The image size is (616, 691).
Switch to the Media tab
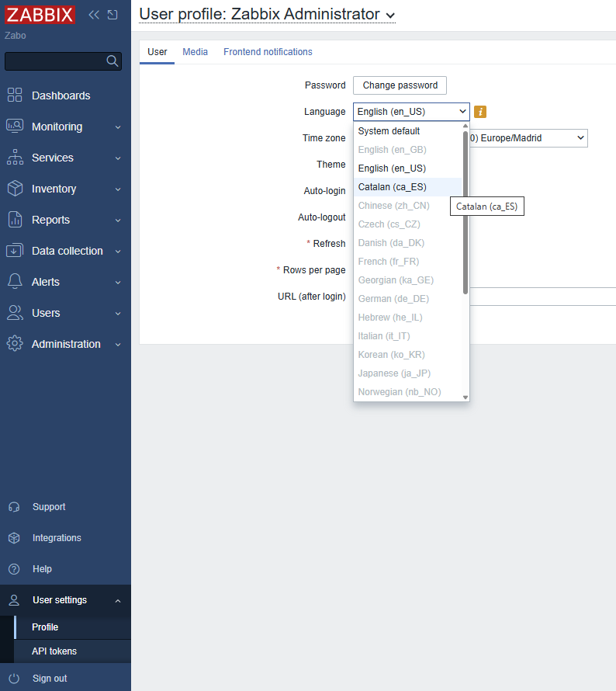click(x=195, y=52)
